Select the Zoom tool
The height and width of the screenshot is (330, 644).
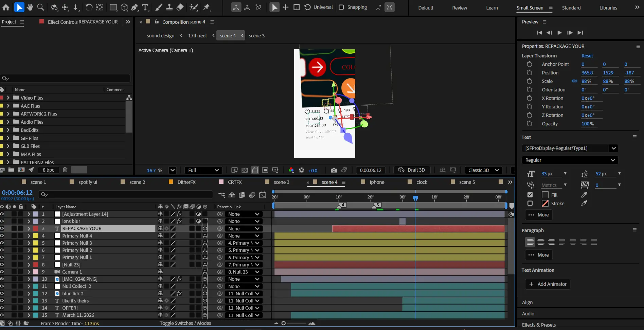click(41, 7)
